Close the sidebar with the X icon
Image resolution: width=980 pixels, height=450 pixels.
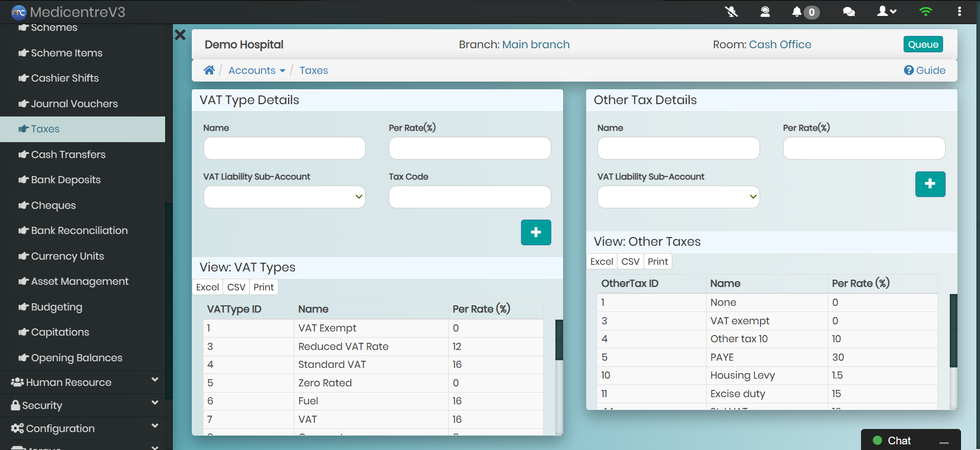[180, 35]
